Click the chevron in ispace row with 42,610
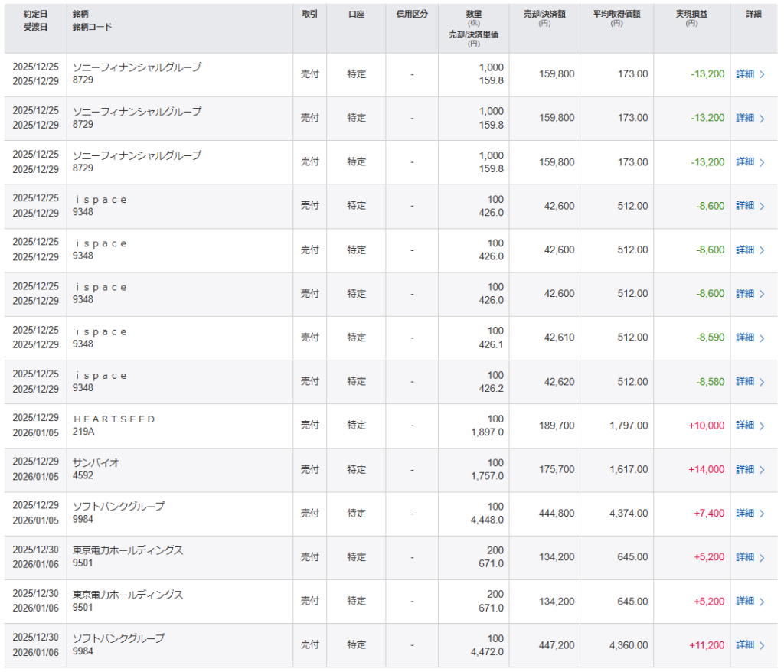Viewport: 784px width, 672px height. click(x=761, y=338)
